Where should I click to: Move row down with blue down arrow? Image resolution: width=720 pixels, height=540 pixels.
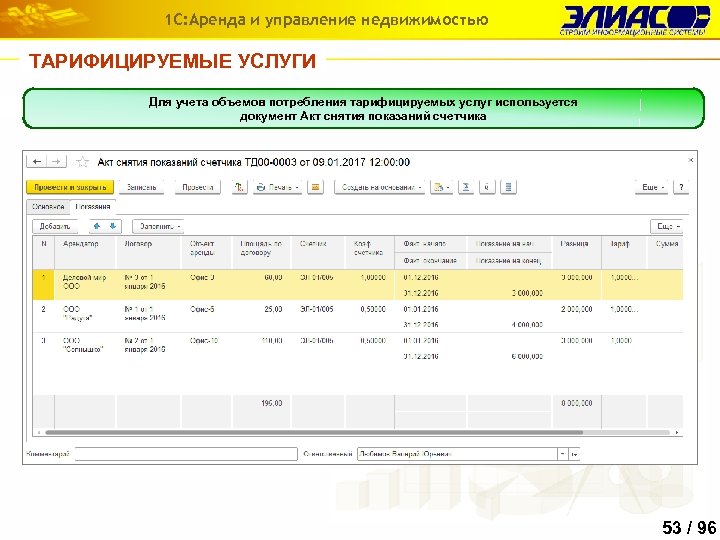pos(113,226)
